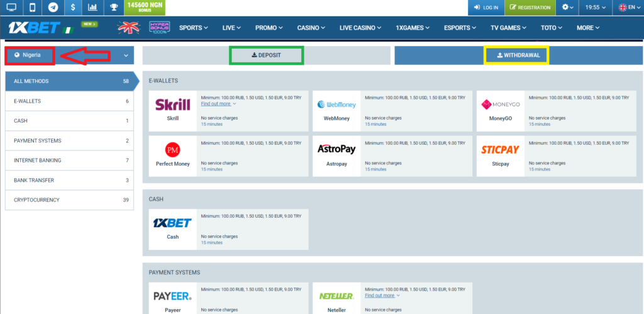Expand Skrill's Find out more link
This screenshot has height=314, width=644.
pos(218,104)
